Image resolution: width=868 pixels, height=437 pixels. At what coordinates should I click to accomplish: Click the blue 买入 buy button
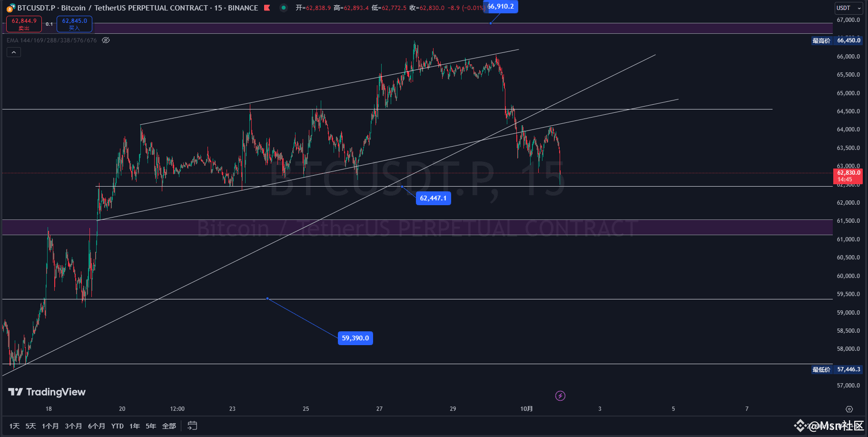click(74, 24)
